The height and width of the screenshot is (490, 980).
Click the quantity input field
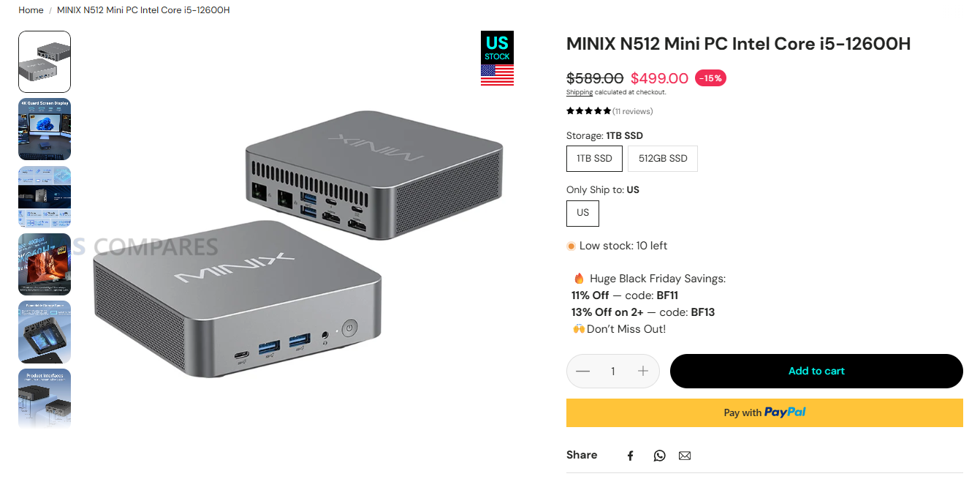click(x=612, y=371)
